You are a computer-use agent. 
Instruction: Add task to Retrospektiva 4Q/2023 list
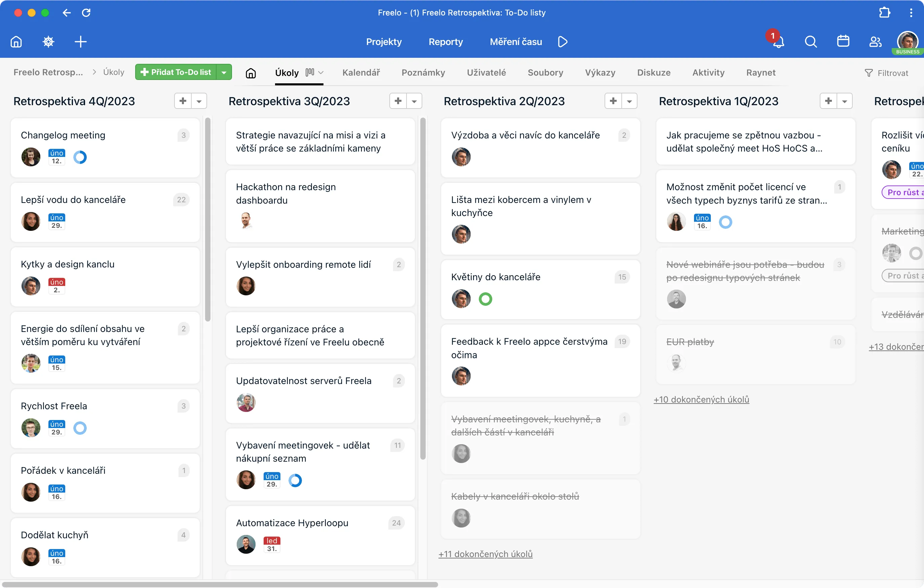183,101
